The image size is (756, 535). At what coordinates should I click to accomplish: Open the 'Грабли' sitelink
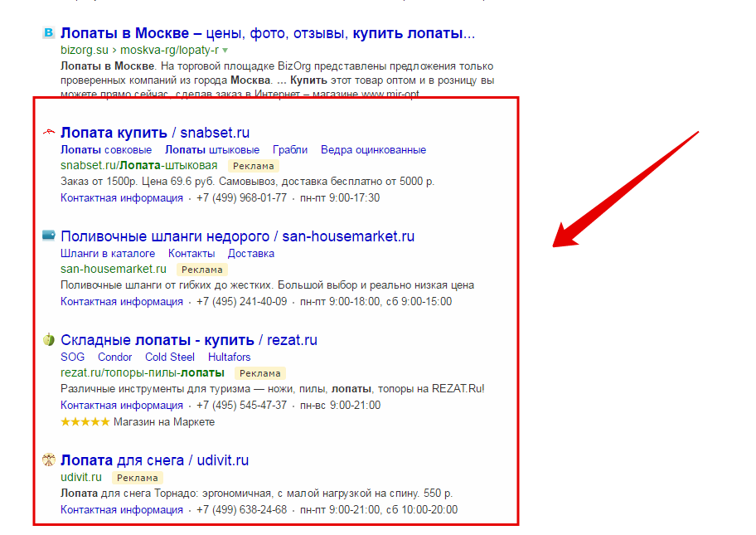290,149
